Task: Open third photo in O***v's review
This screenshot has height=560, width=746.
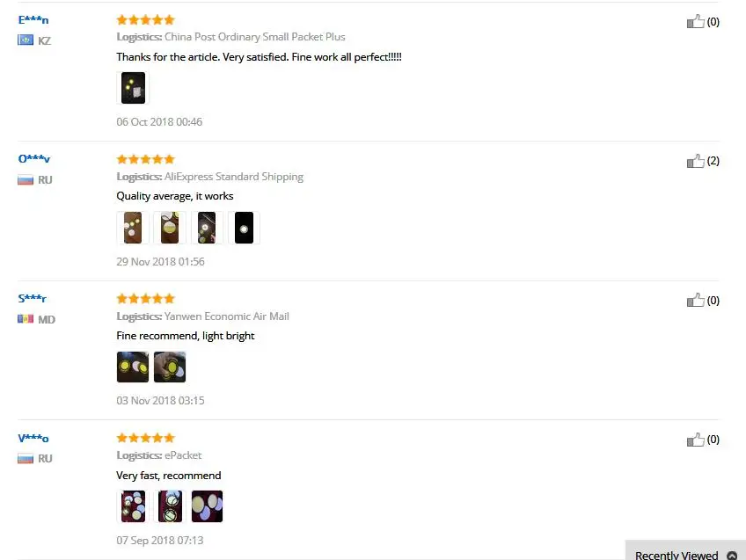Action: (x=207, y=228)
